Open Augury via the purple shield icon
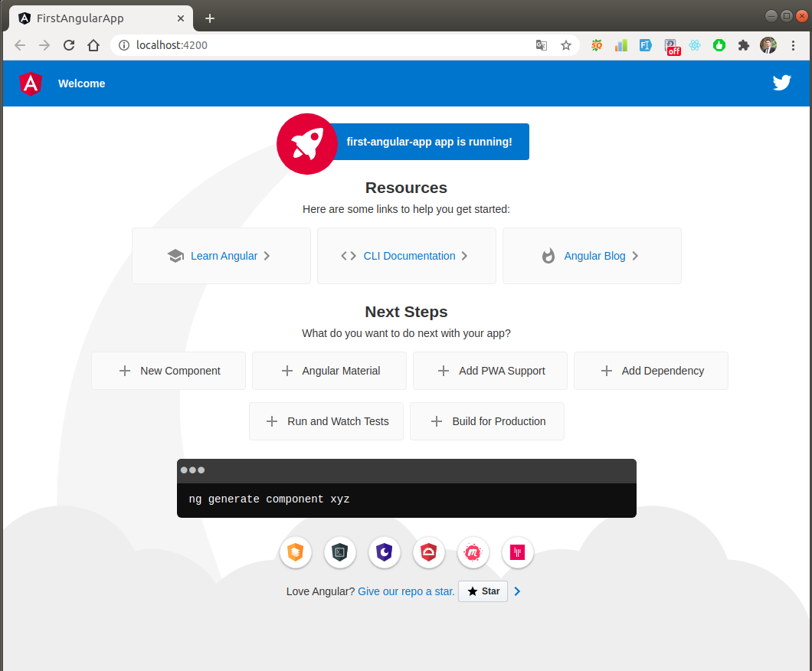The height and width of the screenshot is (671, 812). click(x=384, y=552)
